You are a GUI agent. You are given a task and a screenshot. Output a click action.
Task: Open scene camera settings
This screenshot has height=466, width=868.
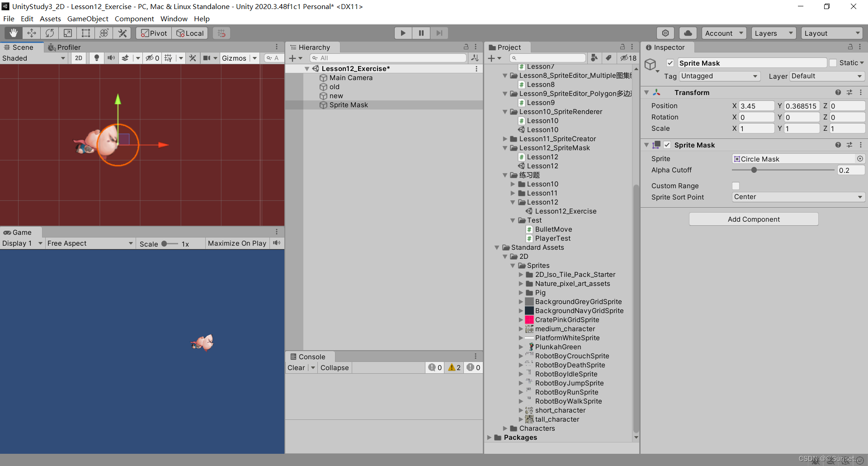pyautogui.click(x=207, y=58)
